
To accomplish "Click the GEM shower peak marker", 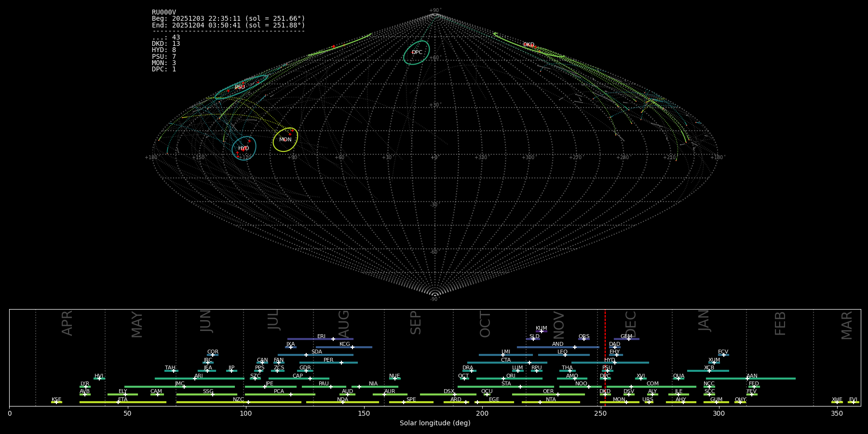I will click(628, 339).
